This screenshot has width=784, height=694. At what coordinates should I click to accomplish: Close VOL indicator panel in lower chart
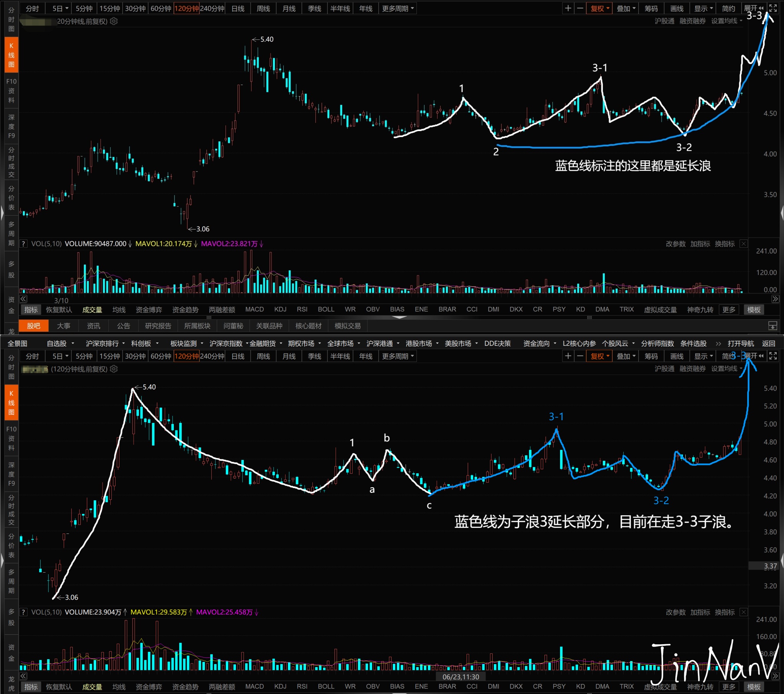743,612
